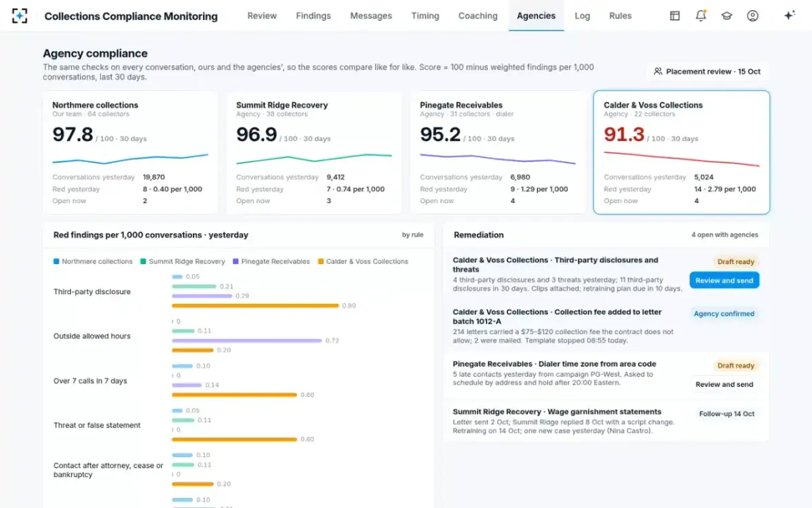Go to the Rules tab
Image resolution: width=812 pixels, height=508 pixels.
point(621,16)
